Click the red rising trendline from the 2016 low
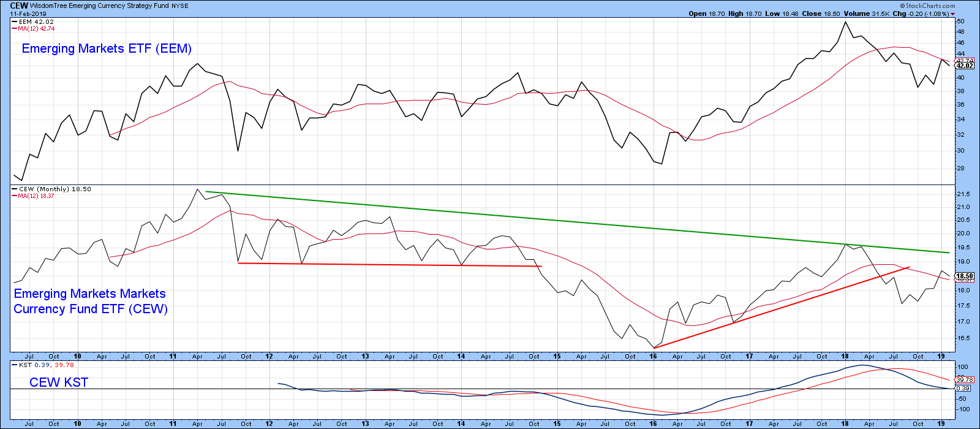The width and height of the screenshot is (980, 429). (x=782, y=308)
